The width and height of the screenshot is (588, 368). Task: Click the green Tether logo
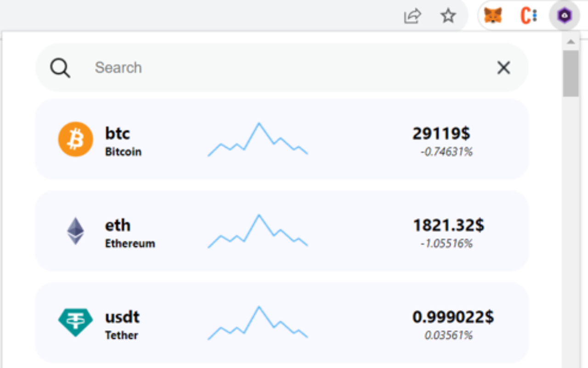tap(75, 322)
